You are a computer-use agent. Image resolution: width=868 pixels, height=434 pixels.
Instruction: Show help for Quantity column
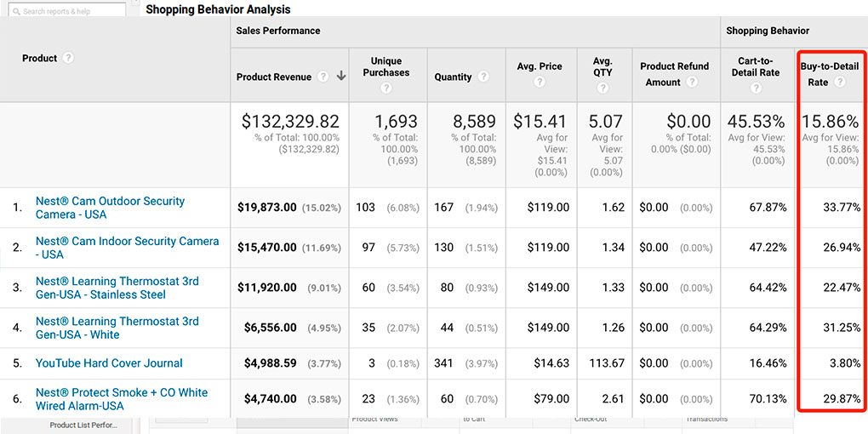pos(483,77)
